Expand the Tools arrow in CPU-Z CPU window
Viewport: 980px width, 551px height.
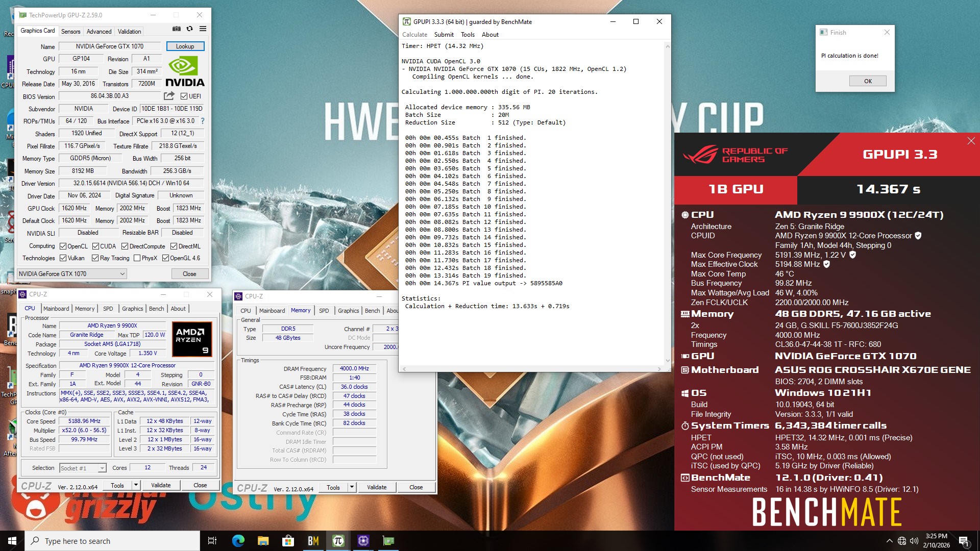[136, 485]
